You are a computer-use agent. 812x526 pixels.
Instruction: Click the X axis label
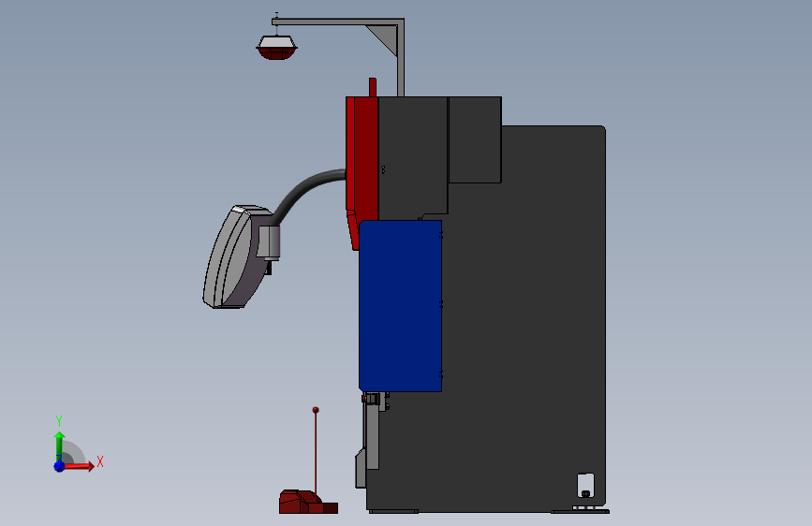click(x=100, y=461)
